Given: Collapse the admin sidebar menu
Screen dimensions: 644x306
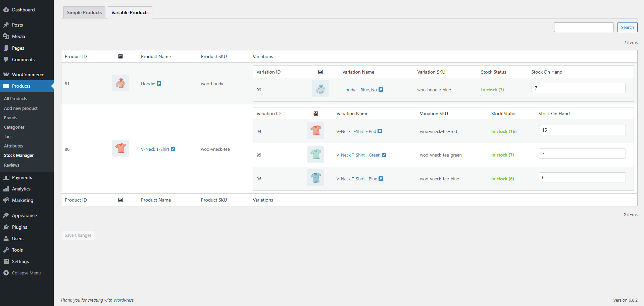Looking at the screenshot, I should (x=22, y=273).
